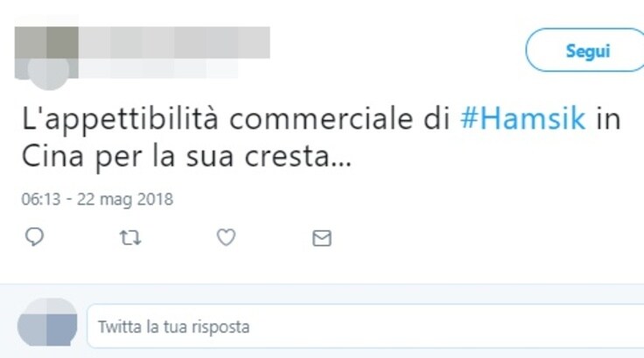The height and width of the screenshot is (358, 644).
Task: Select the word "cresta" in the tweet
Action: [x=288, y=157]
